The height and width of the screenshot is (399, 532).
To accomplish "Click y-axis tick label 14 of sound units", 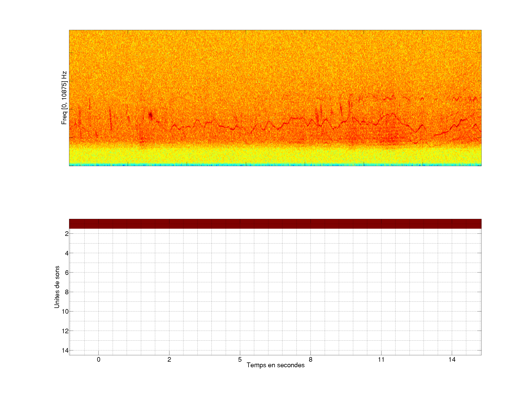I will click(65, 350).
